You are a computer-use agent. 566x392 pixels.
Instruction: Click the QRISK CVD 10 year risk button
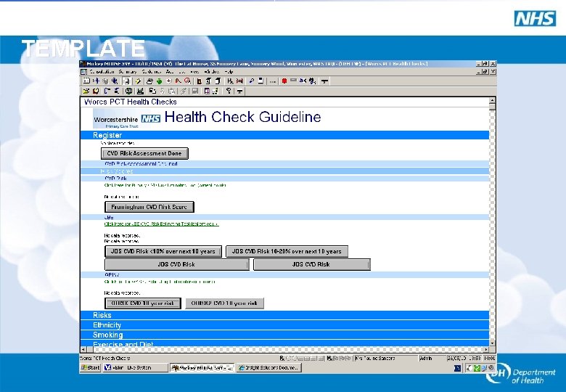coord(142,303)
